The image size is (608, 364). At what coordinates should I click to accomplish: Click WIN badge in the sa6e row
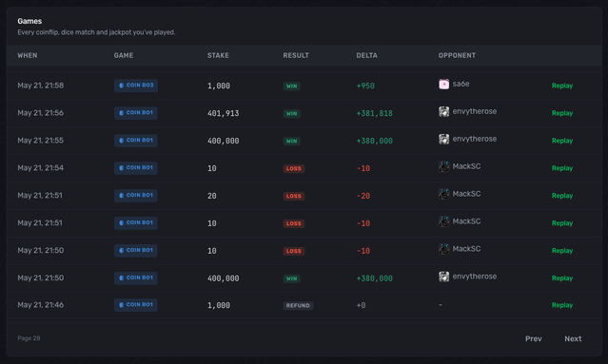(291, 86)
